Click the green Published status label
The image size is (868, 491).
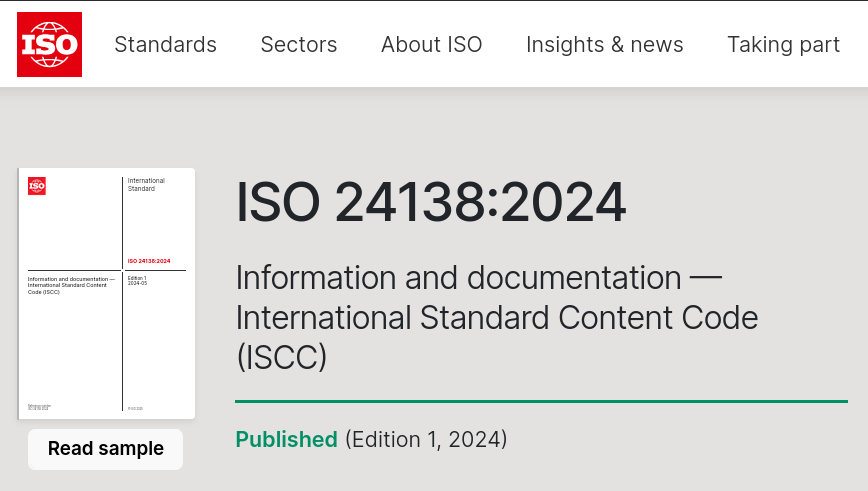(x=286, y=439)
